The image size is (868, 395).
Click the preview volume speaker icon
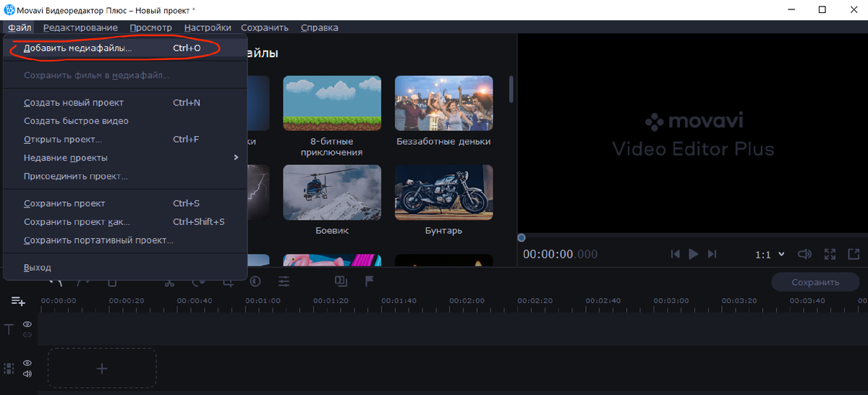[x=804, y=254]
